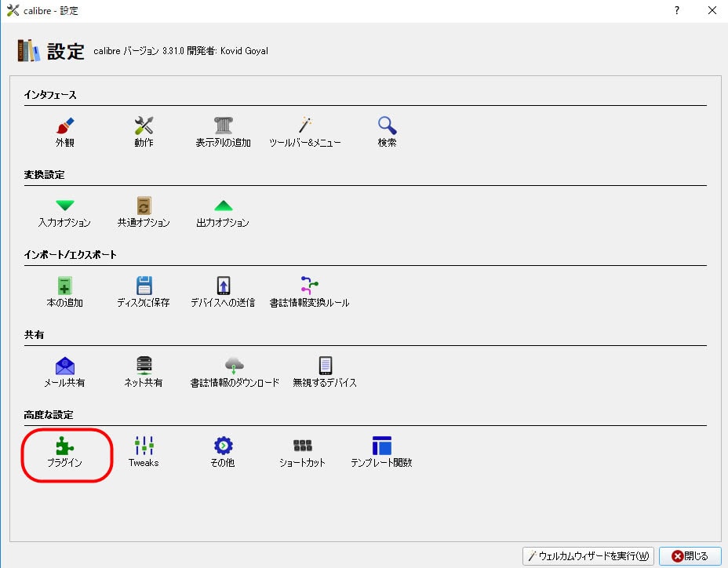Click the 閉じる button
This screenshot has height=568, width=728.
(690, 556)
